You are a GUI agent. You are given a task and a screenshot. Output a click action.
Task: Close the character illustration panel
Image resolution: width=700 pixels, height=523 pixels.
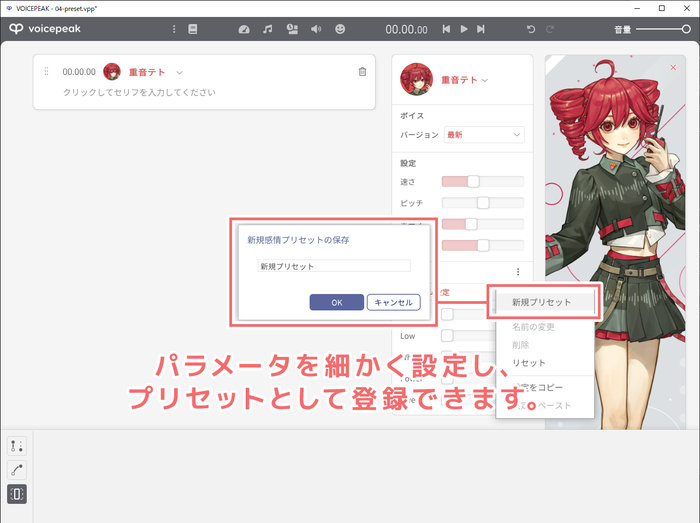[x=673, y=67]
